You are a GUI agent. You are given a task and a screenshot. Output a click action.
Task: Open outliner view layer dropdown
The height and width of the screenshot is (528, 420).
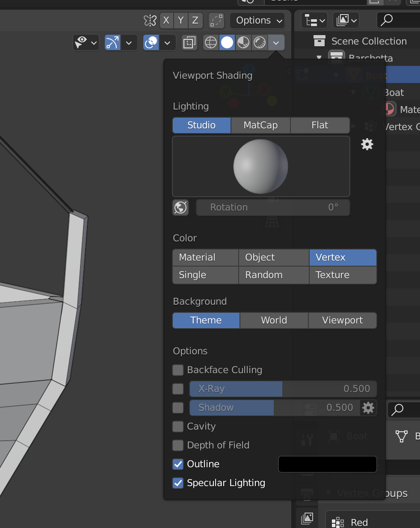point(346,20)
